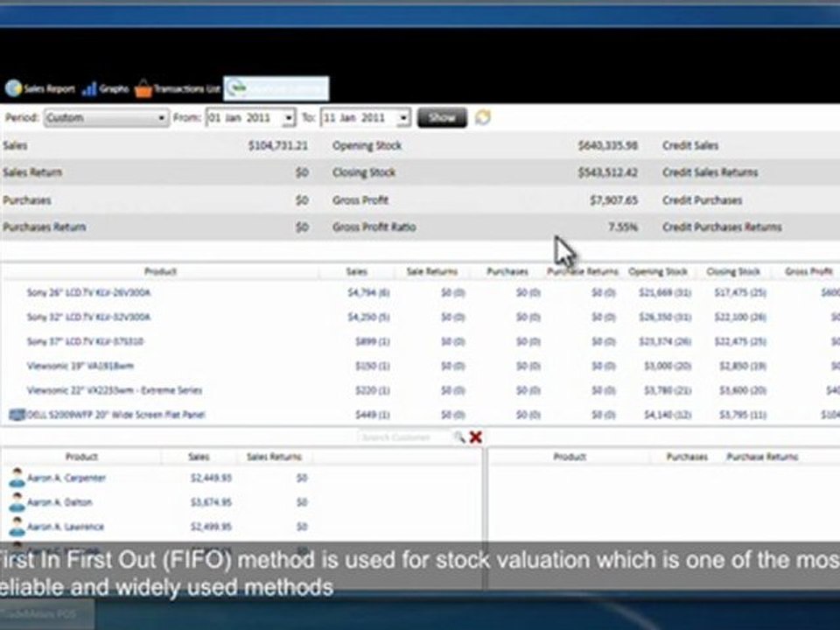This screenshot has width=840, height=630.
Task: Click Aaron A. Lawrence's avatar icon
Action: 17,527
